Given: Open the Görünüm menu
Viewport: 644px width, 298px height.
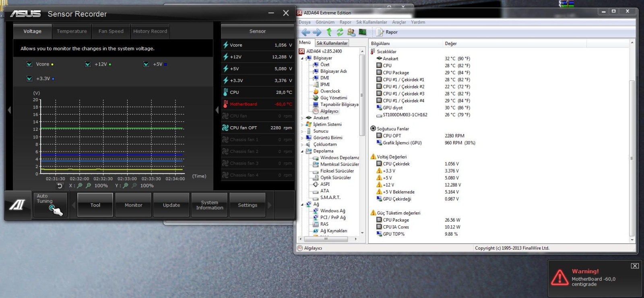Looking at the screenshot, I should [x=325, y=22].
